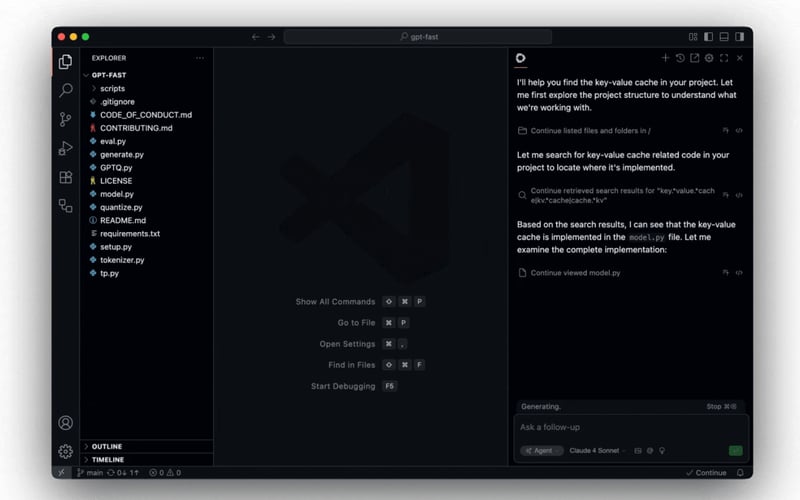Open the .gitignore file
The width and height of the screenshot is (800, 500).
coord(147,102)
